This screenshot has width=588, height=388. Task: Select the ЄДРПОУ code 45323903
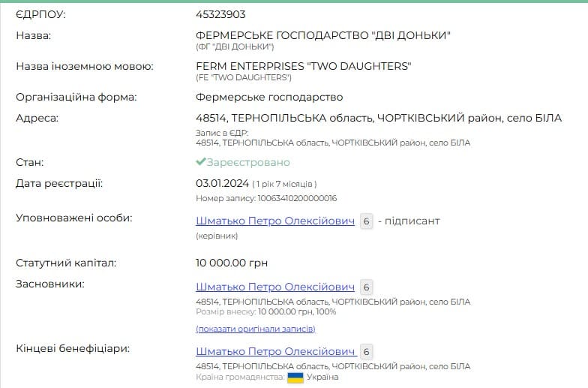[x=220, y=15]
